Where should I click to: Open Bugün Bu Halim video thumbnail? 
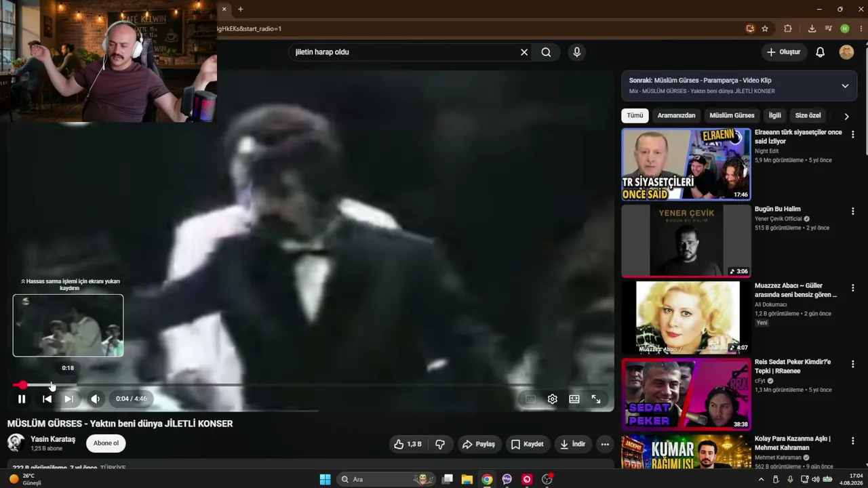[x=686, y=241]
